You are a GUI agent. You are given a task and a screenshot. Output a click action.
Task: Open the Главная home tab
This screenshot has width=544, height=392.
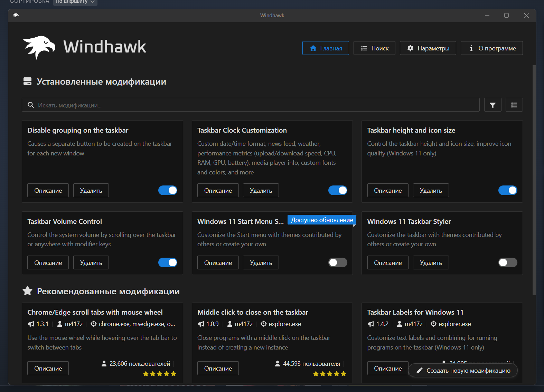(x=326, y=48)
